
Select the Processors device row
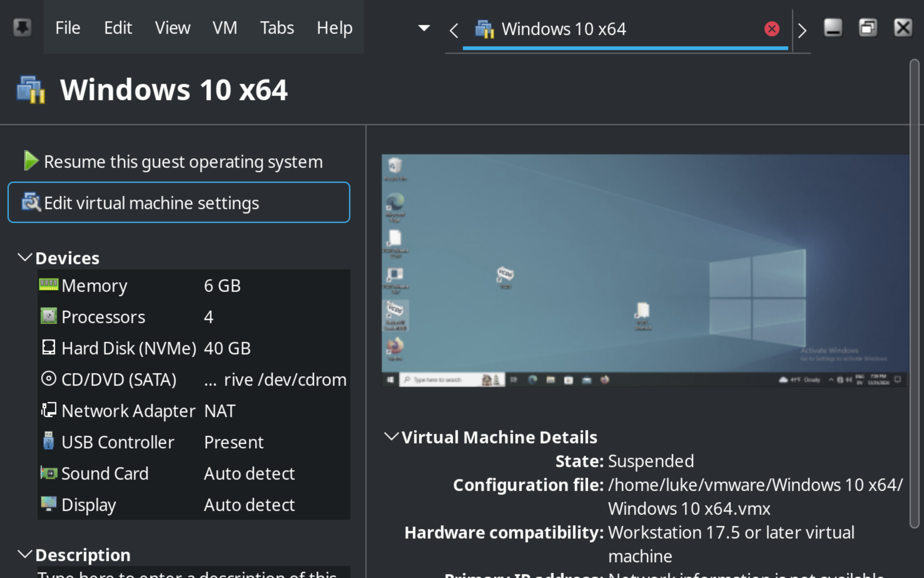tap(193, 316)
